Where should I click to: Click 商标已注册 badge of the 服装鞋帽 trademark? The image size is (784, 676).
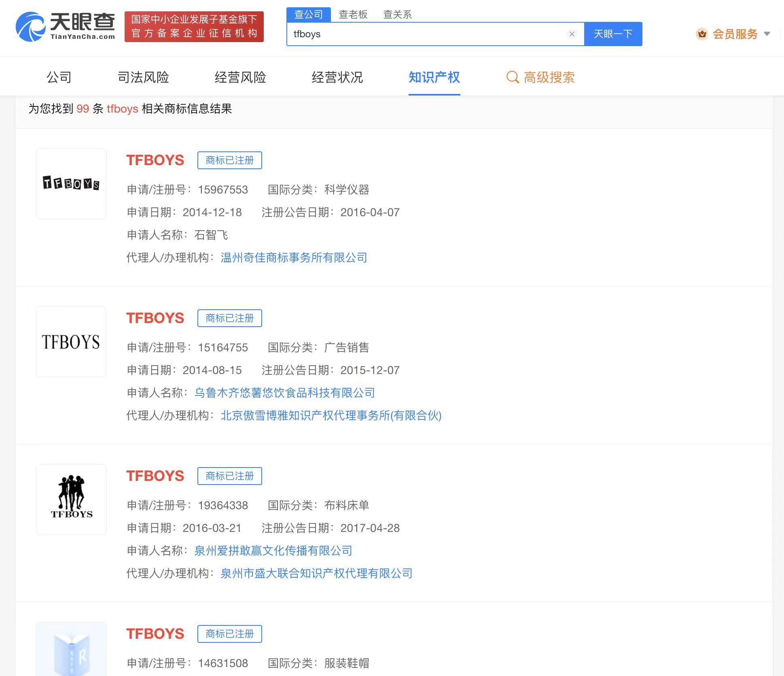[x=230, y=634]
